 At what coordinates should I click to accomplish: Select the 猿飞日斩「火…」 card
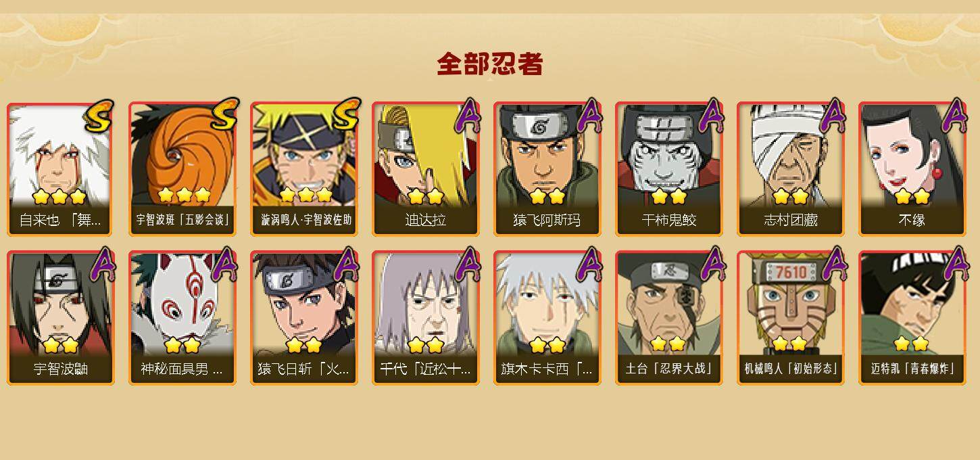pos(304,318)
